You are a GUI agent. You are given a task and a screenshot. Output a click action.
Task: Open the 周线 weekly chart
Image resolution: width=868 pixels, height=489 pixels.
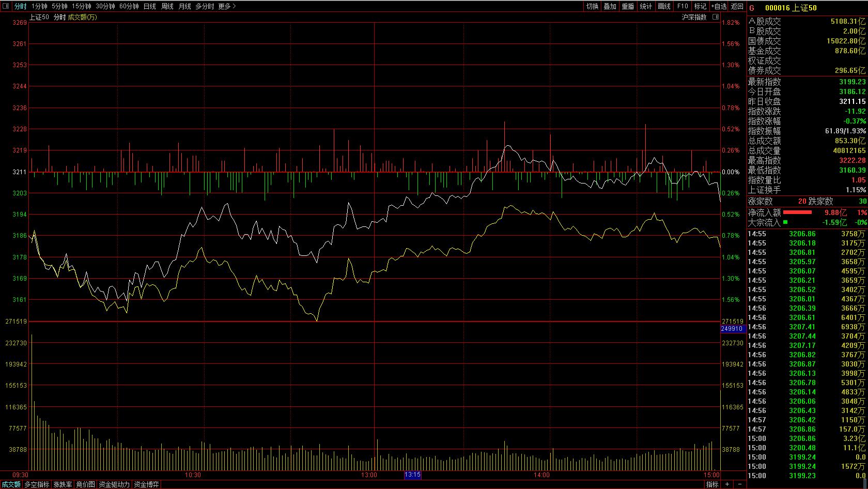[167, 6]
